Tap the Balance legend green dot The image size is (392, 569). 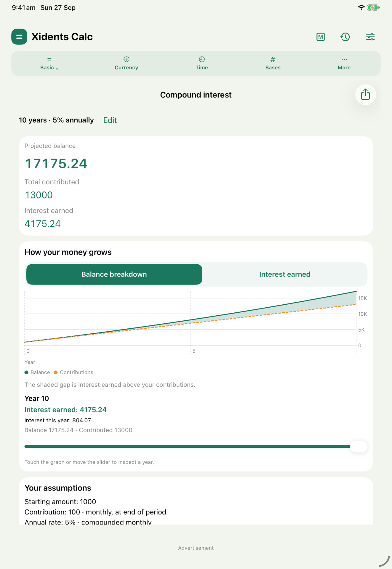[26, 373]
